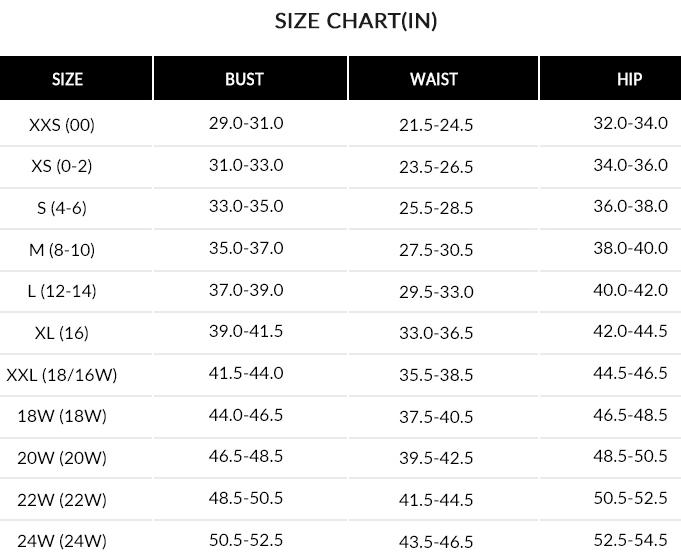Click hip measurement 42.0-44.5
The image size is (681, 557).
coord(630,331)
